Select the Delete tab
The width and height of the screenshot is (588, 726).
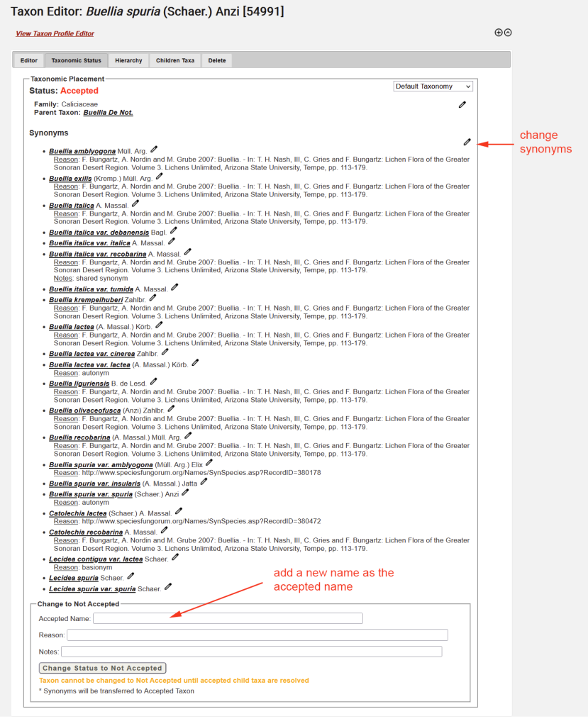click(x=217, y=60)
